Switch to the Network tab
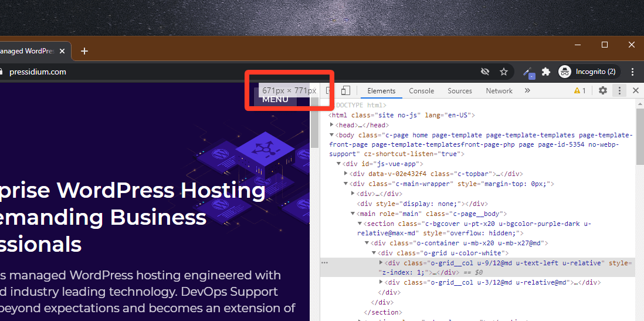644x321 pixels. (x=499, y=91)
